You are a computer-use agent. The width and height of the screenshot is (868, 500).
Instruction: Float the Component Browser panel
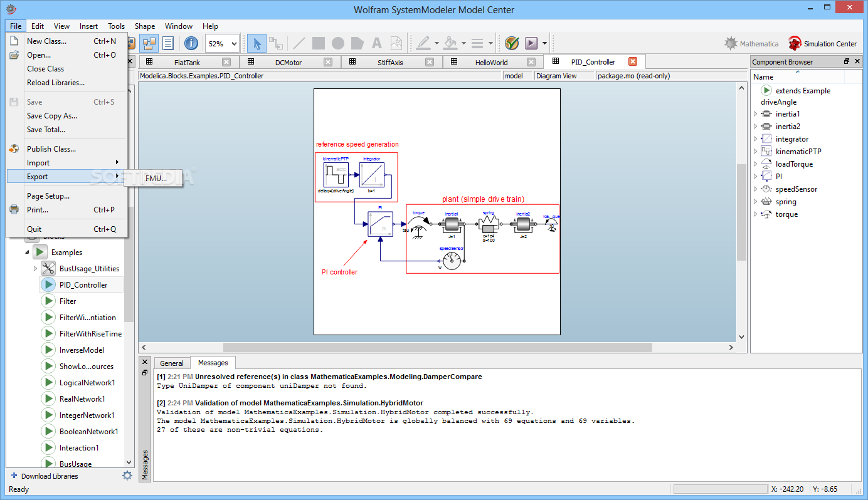coord(846,61)
